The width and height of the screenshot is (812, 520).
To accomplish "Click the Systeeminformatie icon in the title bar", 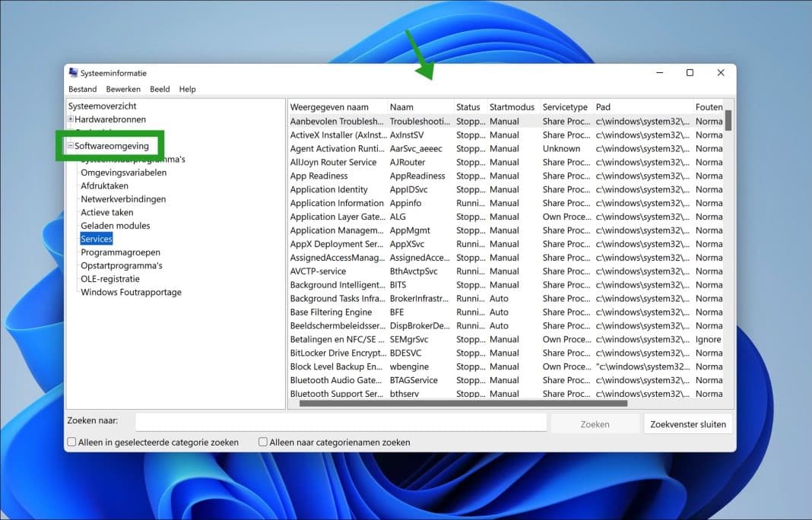I will pyautogui.click(x=73, y=72).
